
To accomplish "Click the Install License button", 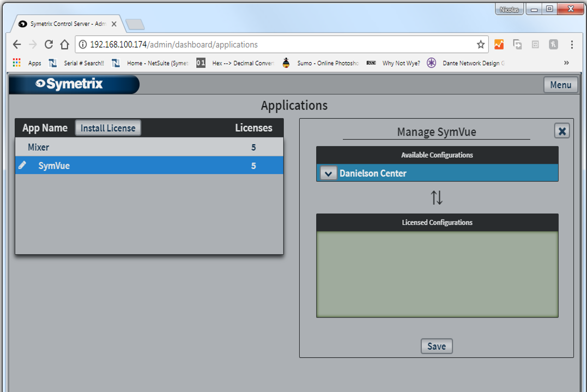I will click(108, 128).
